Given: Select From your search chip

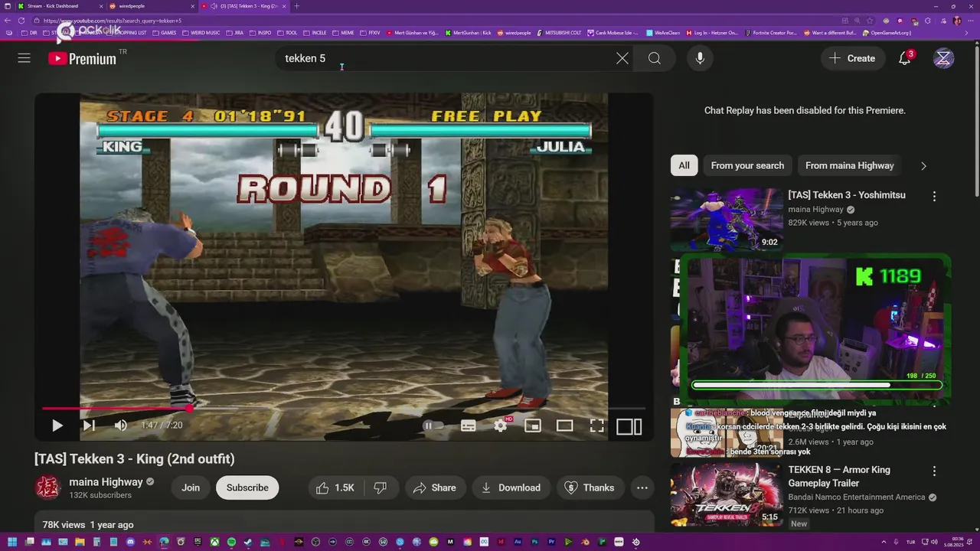Looking at the screenshot, I should coord(747,165).
